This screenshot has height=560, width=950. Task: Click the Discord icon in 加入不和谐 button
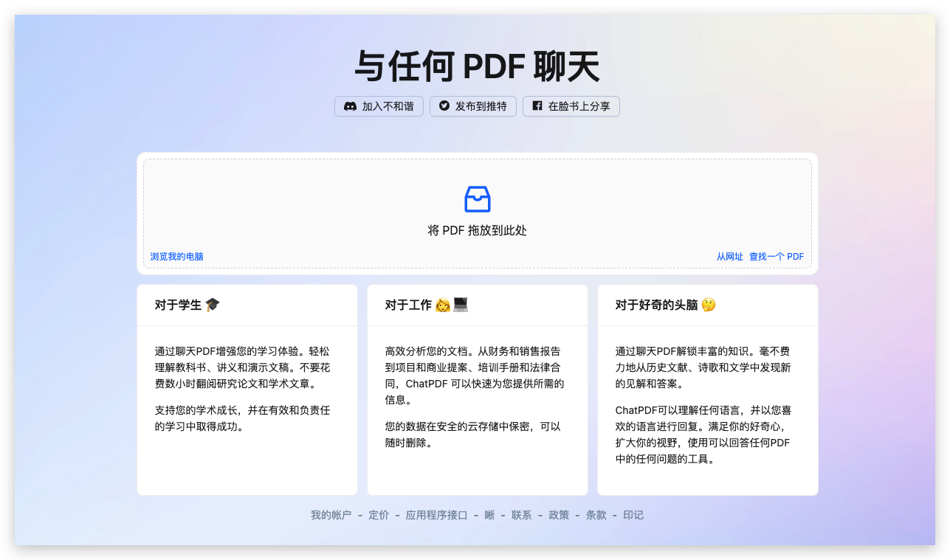tap(350, 106)
